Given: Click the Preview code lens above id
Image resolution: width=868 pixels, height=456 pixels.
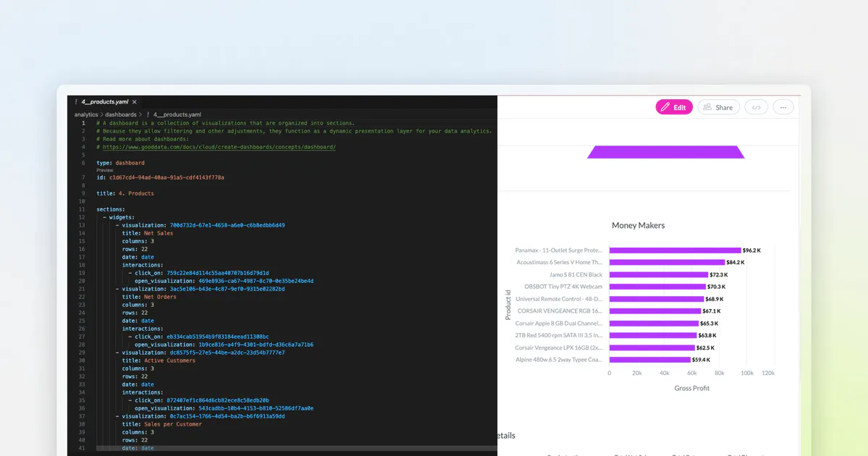Looking at the screenshot, I should [x=105, y=170].
